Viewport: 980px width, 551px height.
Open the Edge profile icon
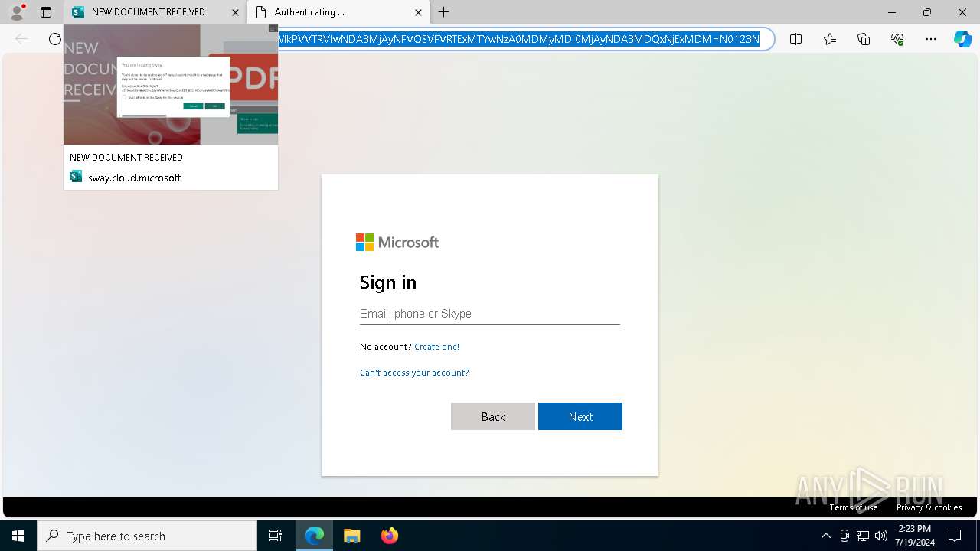point(16,12)
